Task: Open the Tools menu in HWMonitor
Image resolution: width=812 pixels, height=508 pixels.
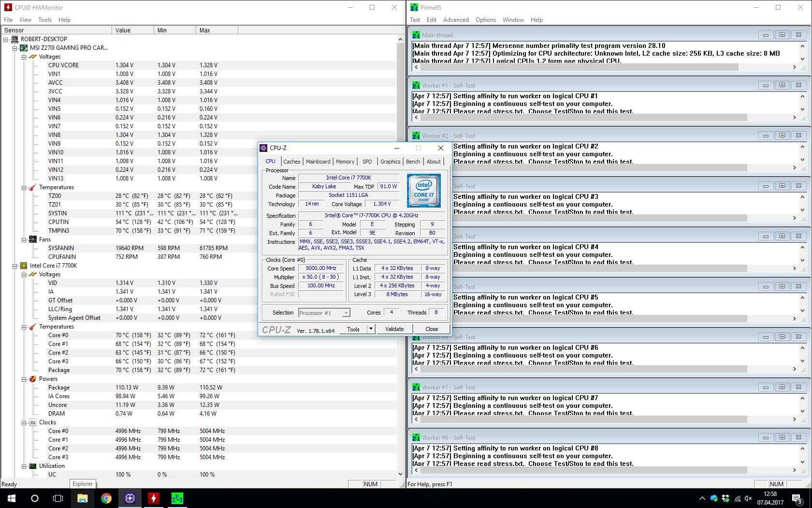Action: [x=45, y=20]
